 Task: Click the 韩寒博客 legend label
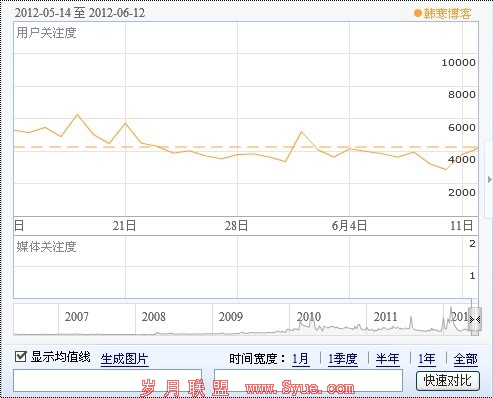click(x=447, y=14)
